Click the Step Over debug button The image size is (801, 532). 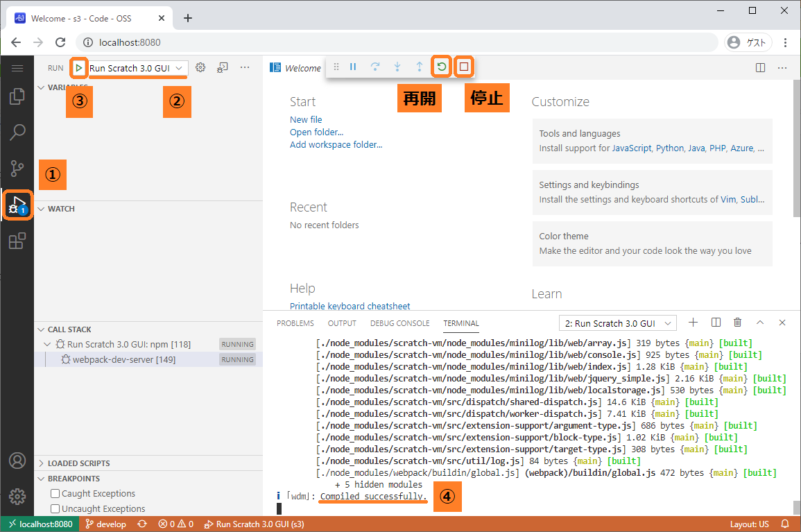[375, 67]
